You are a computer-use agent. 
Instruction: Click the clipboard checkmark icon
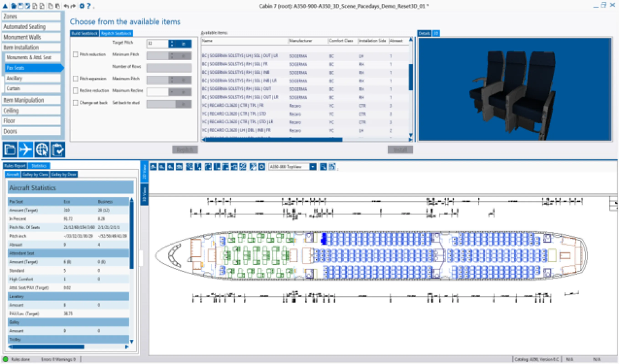58,149
